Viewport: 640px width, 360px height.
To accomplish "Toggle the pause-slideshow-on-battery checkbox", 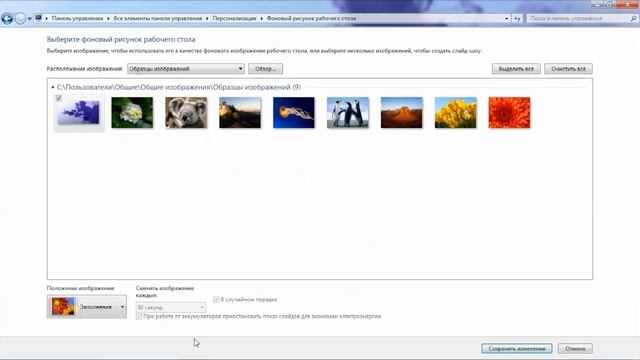I will point(139,316).
